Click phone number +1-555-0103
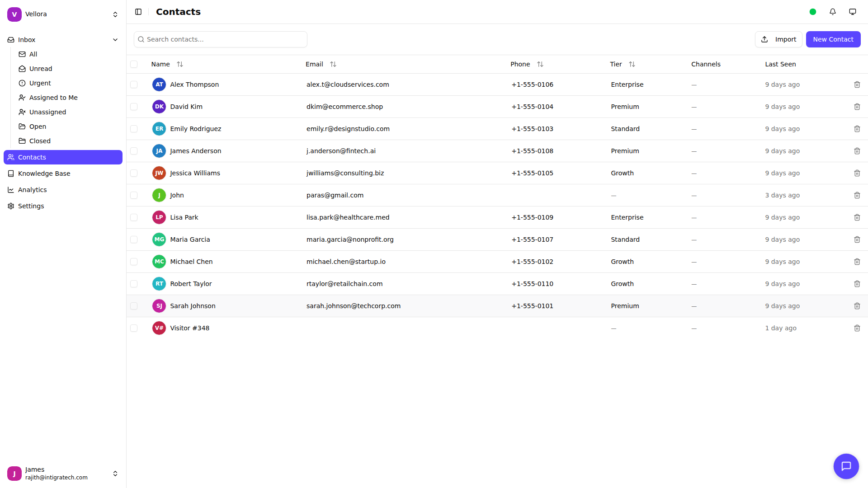868x488 pixels. [533, 129]
